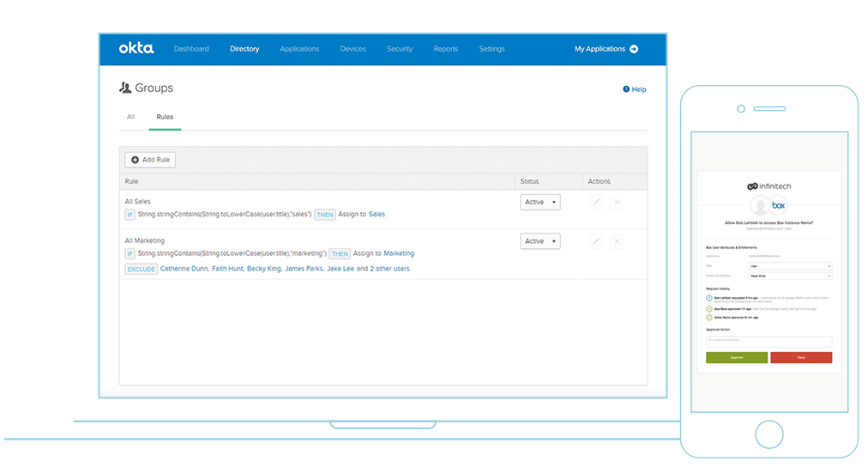Click the Marketing group link
Image resolution: width=868 pixels, height=467 pixels.
pyautogui.click(x=399, y=253)
